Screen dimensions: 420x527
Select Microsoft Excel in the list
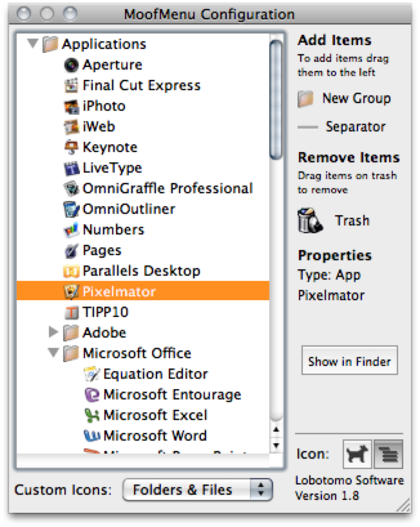point(155,416)
